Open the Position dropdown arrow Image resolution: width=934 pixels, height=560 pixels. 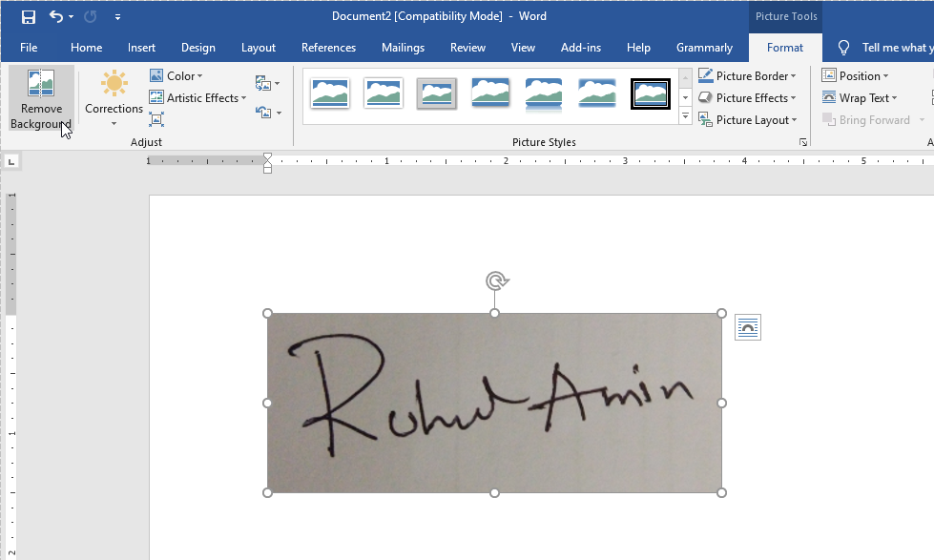pyautogui.click(x=885, y=75)
